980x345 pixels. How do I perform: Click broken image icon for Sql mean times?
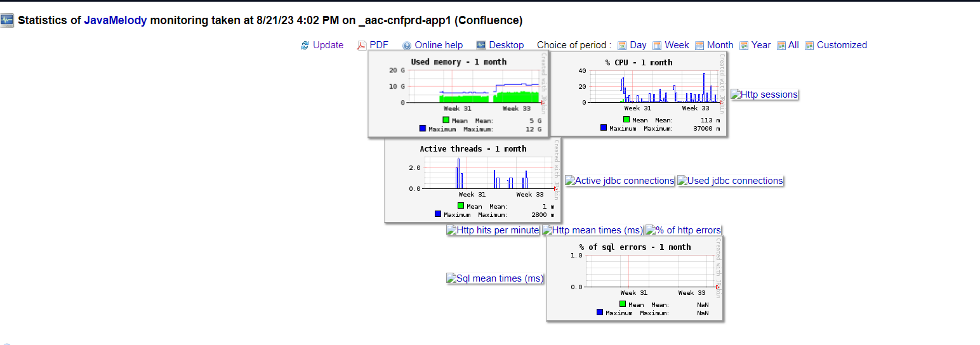point(452,278)
